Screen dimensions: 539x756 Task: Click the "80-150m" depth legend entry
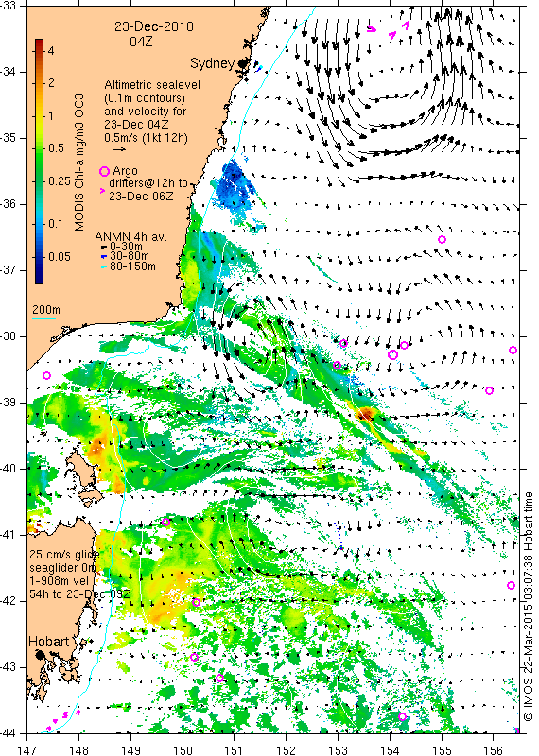[132, 266]
